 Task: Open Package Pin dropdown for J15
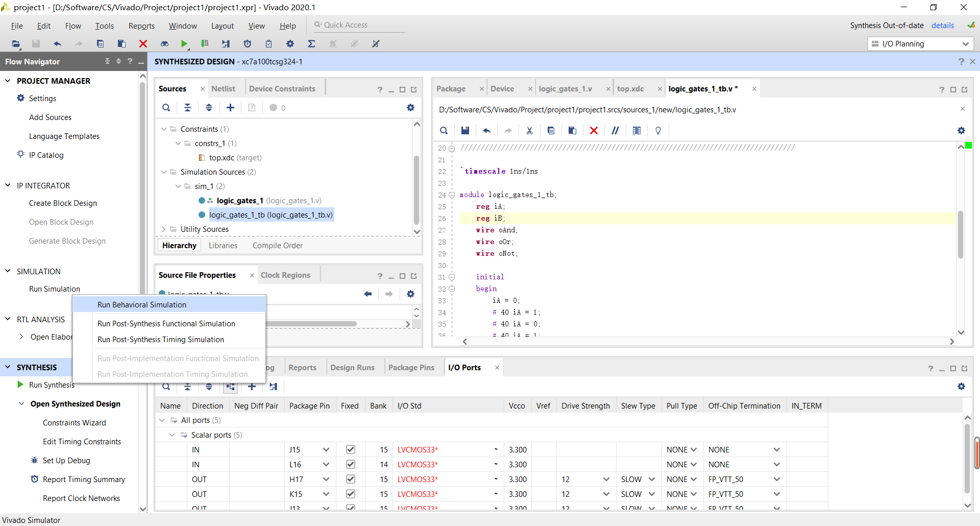click(326, 450)
